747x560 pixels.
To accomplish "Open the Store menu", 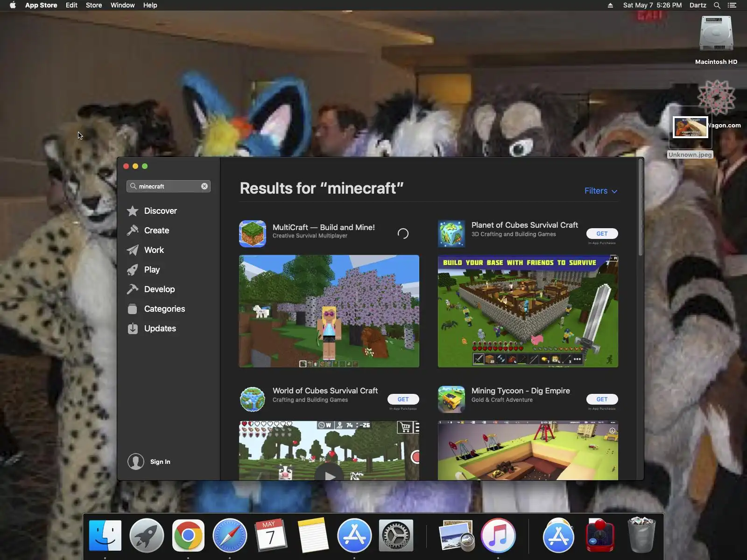I will tap(94, 5).
